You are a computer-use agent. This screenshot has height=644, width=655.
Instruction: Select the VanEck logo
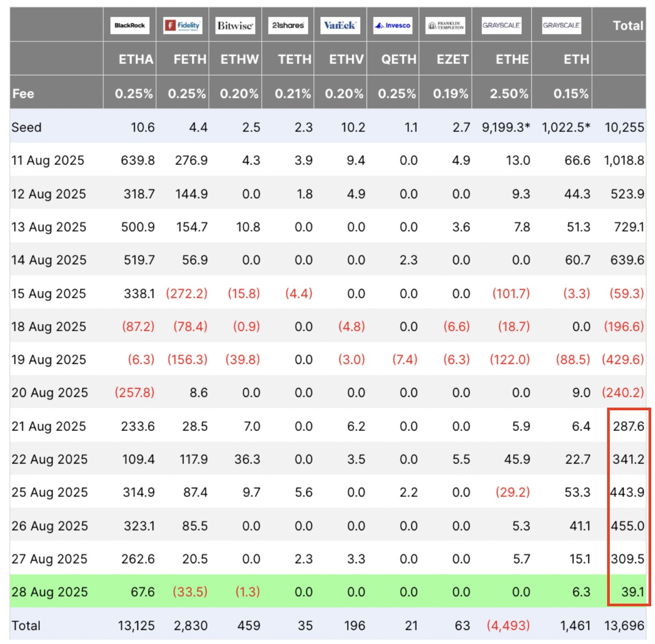pyautogui.click(x=340, y=25)
